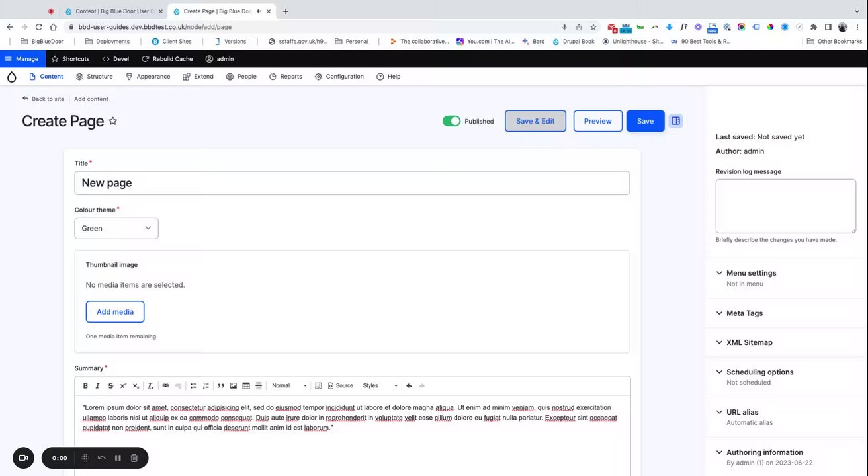
Task: Reload the browser page
Action: pyautogui.click(x=39, y=27)
